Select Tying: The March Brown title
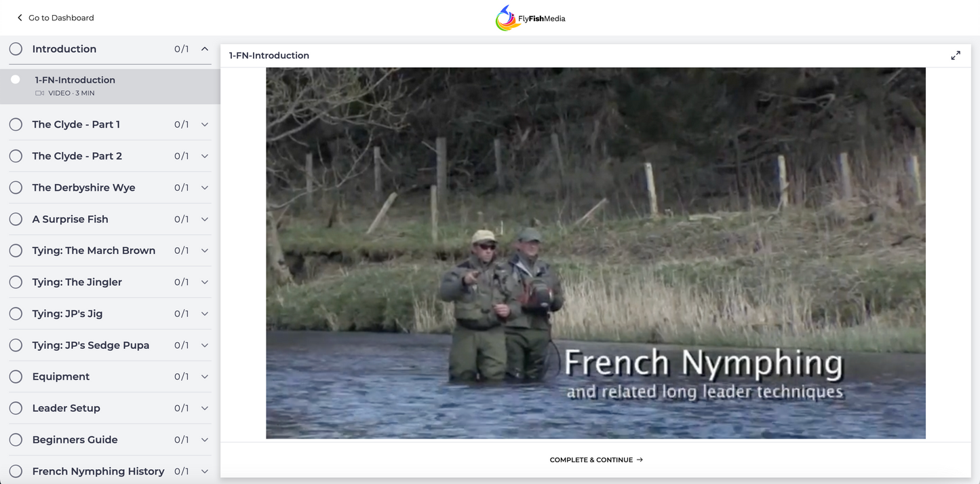Viewport: 980px width, 484px height. (94, 250)
